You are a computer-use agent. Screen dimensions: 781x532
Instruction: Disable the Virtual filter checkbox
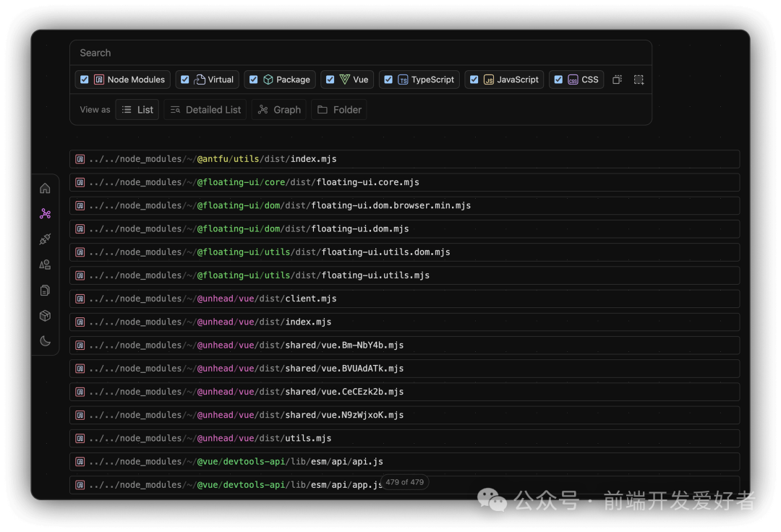(185, 80)
